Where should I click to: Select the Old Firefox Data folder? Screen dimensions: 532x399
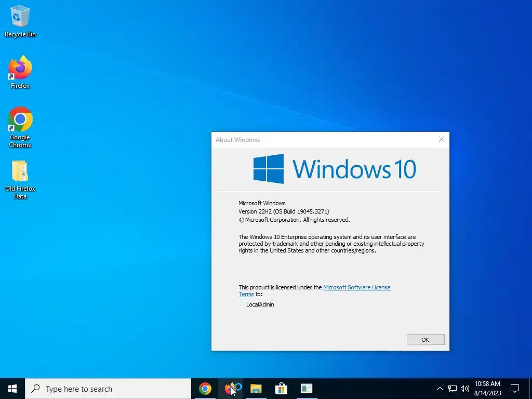pos(20,179)
